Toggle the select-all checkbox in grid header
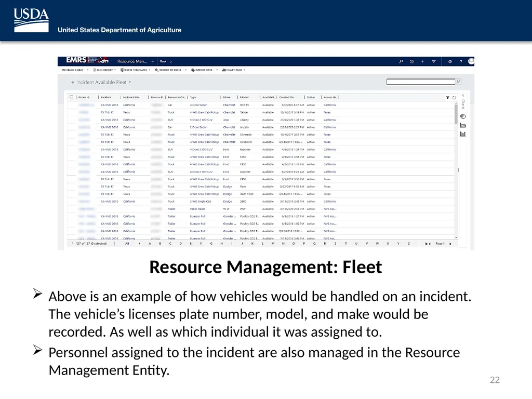This screenshot has width=532, height=399. tap(71, 97)
